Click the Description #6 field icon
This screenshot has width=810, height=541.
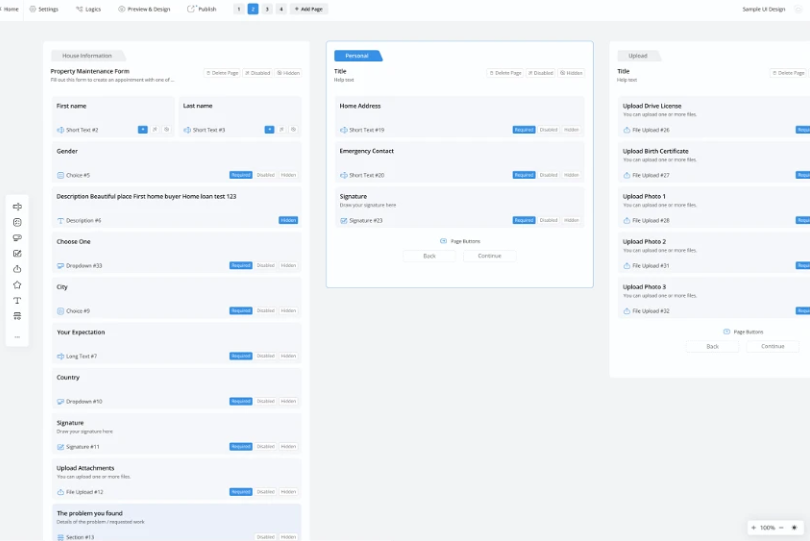pyautogui.click(x=60, y=221)
